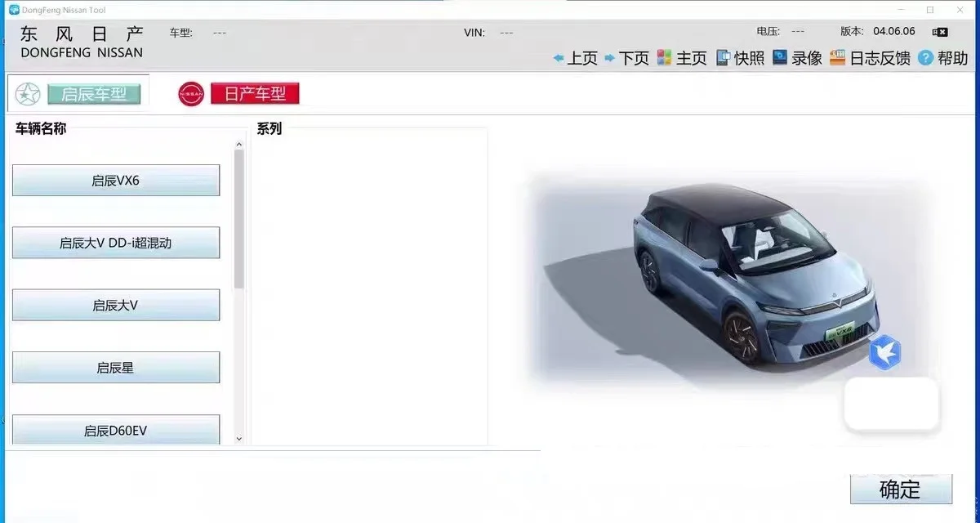Confirm with the 确定 button
Image resolution: width=980 pixels, height=523 pixels.
[x=901, y=489]
